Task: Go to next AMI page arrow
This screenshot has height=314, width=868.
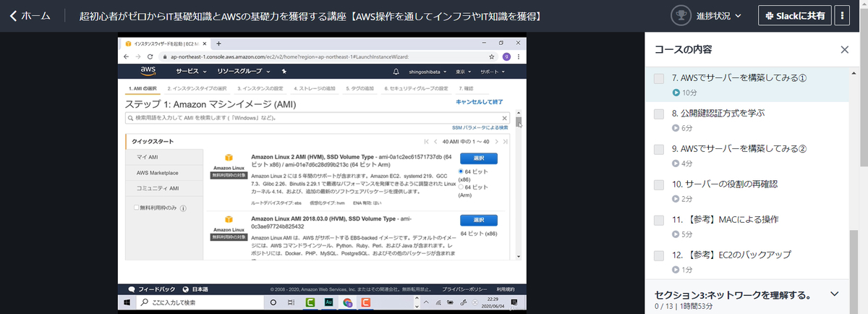Action: [x=495, y=141]
